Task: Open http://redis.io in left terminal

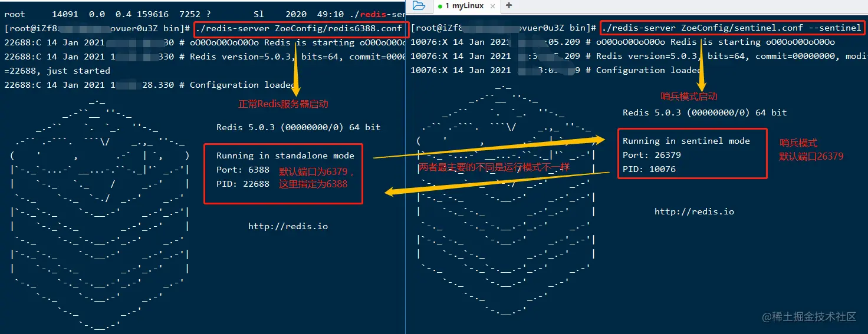Action: pos(288,226)
